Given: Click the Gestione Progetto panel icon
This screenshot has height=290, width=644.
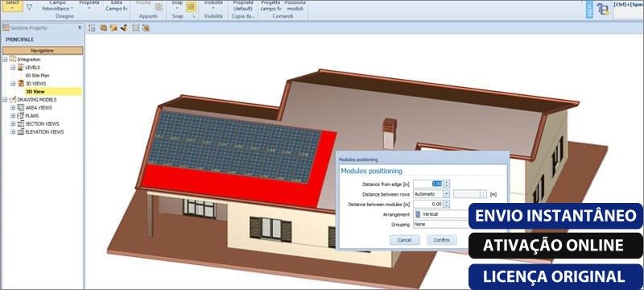Looking at the screenshot, I should click(6, 28).
